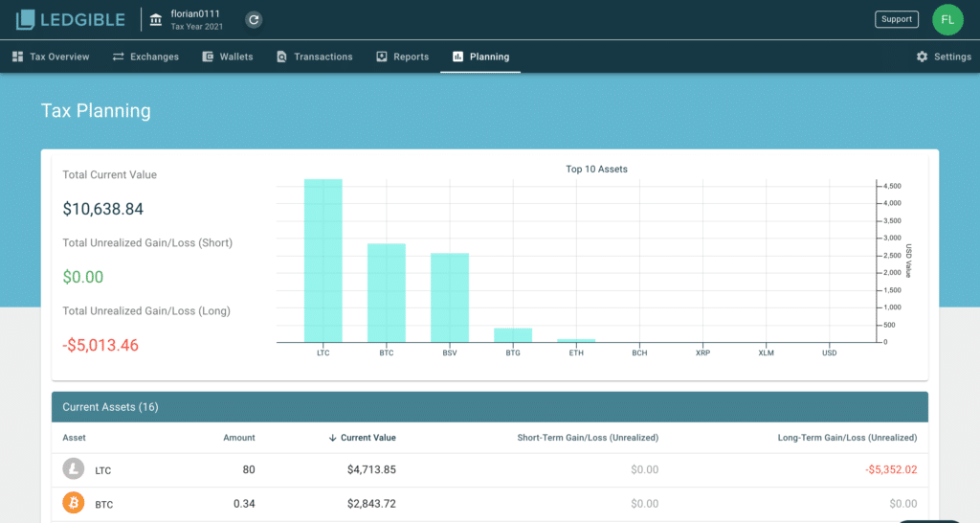Open the Tax Overview tab
Viewport: 980px width, 523px height.
51,57
